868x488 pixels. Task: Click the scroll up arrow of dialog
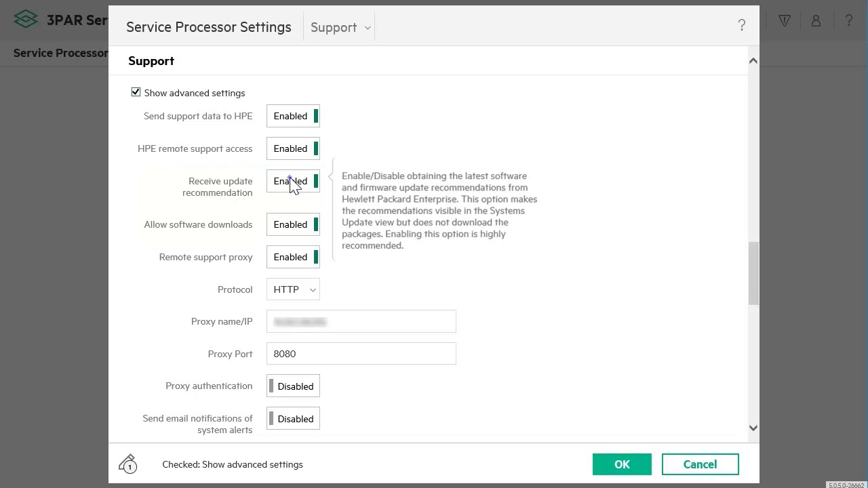753,60
